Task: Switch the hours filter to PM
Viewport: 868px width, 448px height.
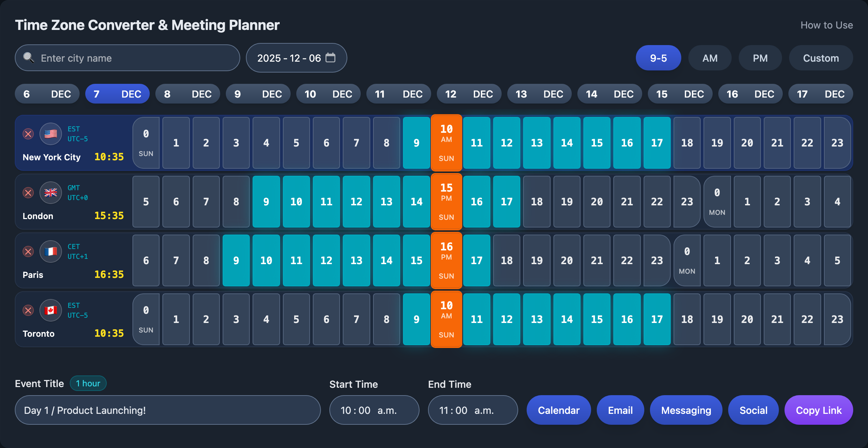Action: tap(760, 58)
